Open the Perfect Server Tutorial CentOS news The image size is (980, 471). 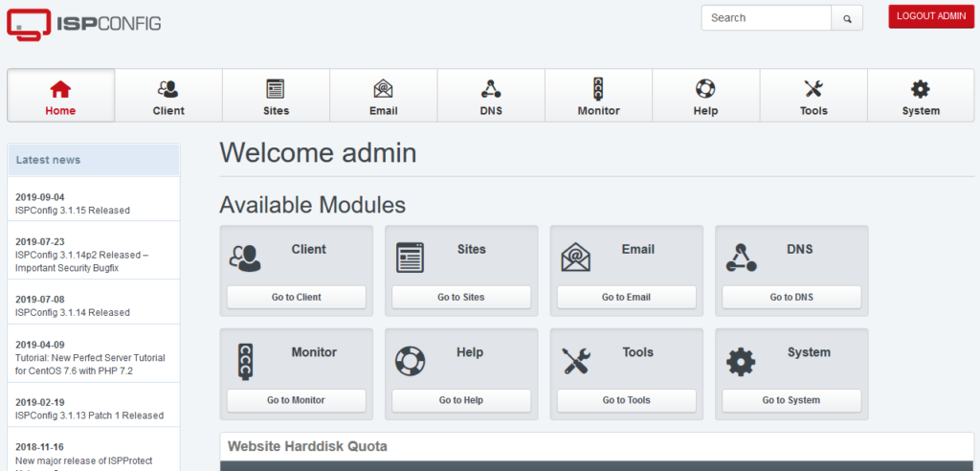90,364
